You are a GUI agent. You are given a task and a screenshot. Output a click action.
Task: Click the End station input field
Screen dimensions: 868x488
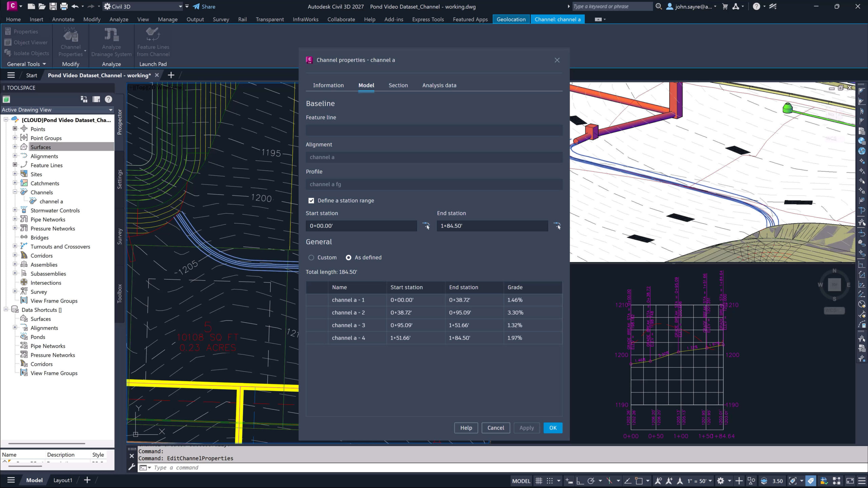(492, 226)
